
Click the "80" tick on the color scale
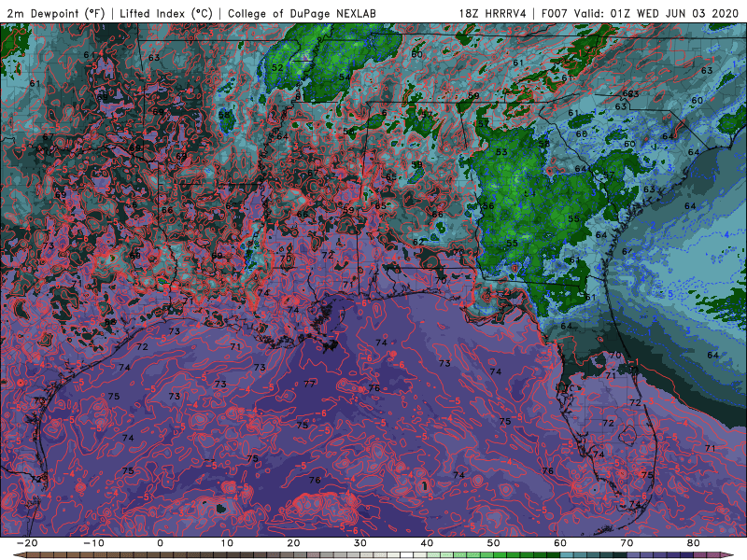coord(694,543)
